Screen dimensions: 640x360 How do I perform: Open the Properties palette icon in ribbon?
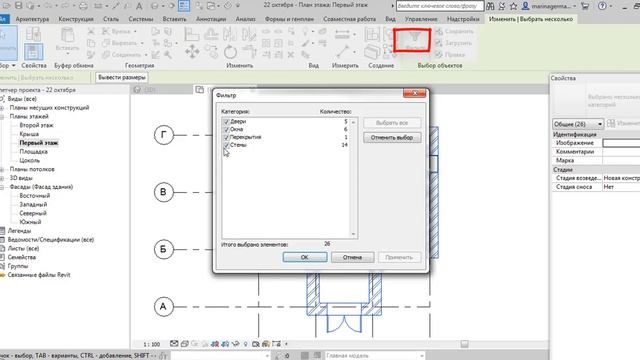click(x=33, y=52)
